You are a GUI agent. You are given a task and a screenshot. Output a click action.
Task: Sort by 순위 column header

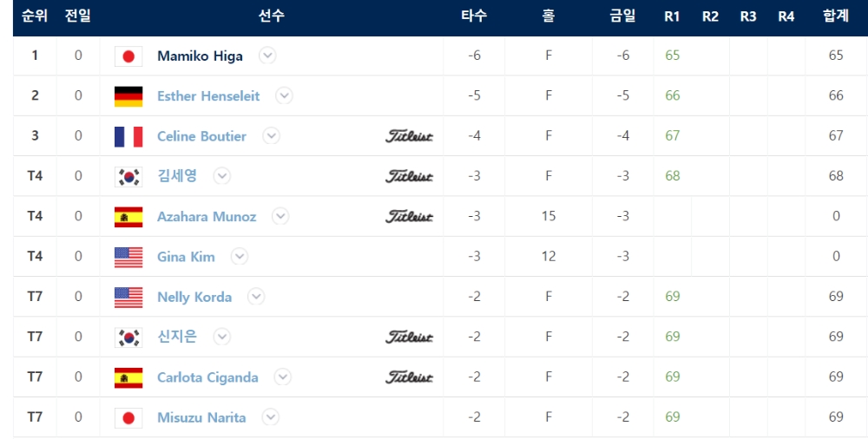pos(35,16)
